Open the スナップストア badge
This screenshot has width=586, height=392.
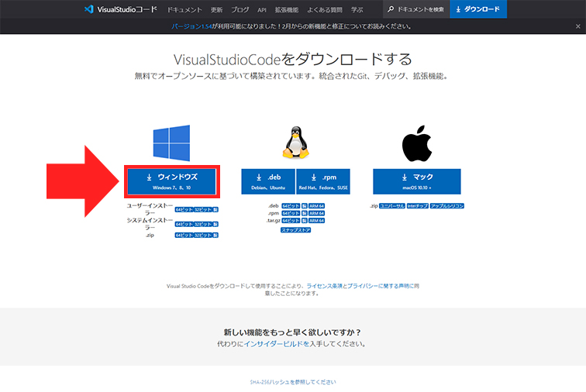click(x=295, y=230)
